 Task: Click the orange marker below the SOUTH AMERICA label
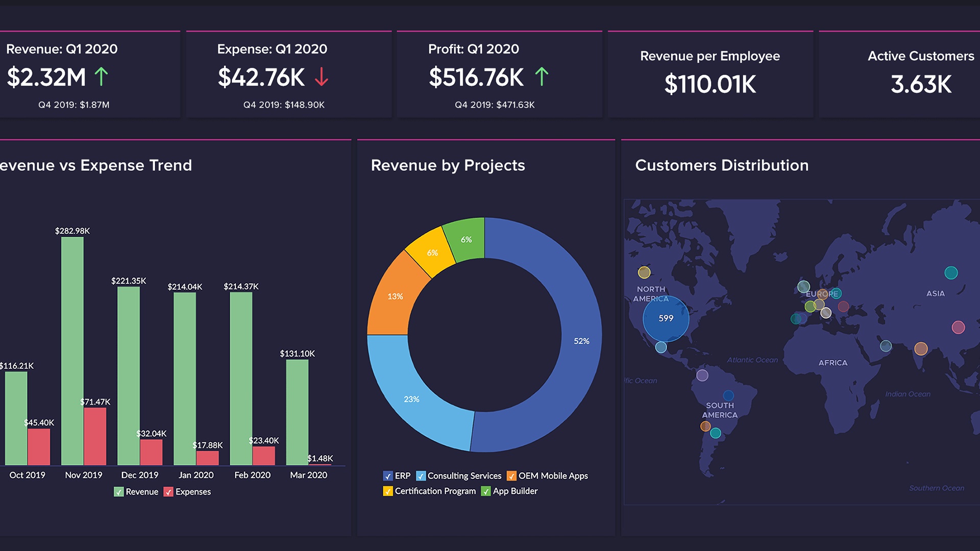pos(705,426)
